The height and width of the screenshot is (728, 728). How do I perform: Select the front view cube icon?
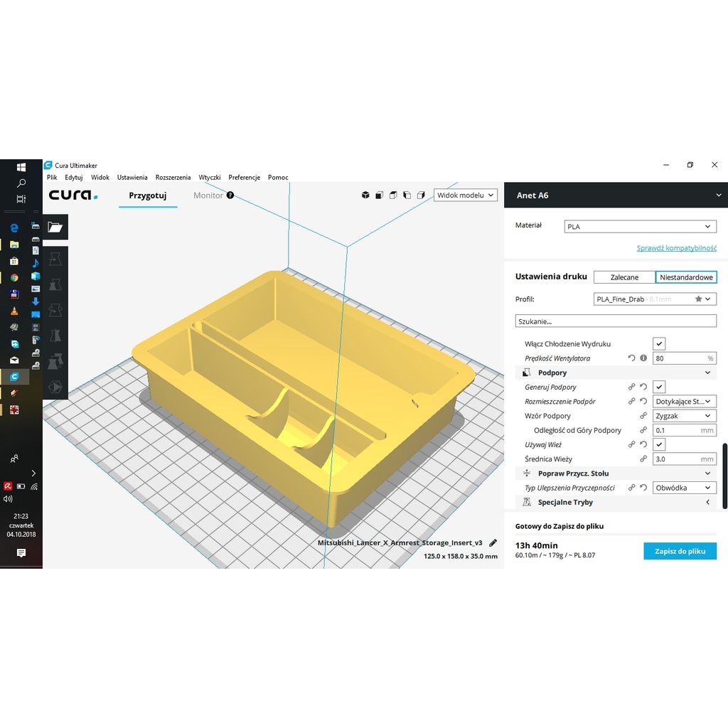click(380, 195)
